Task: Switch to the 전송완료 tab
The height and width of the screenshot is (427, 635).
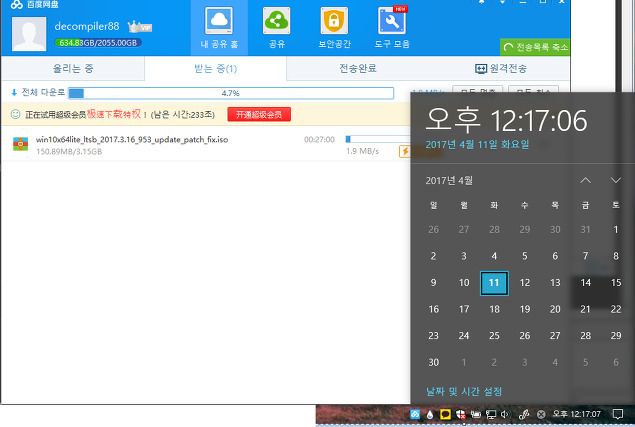Action: 358,68
